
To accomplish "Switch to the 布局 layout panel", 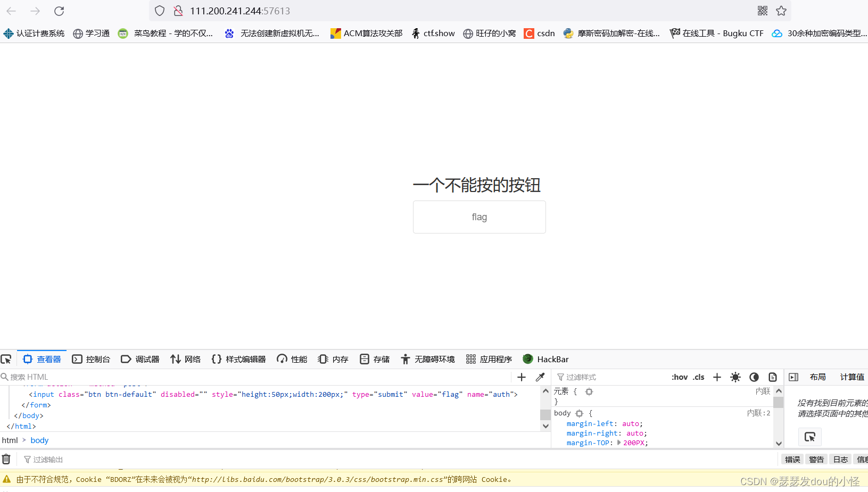I will click(x=818, y=377).
